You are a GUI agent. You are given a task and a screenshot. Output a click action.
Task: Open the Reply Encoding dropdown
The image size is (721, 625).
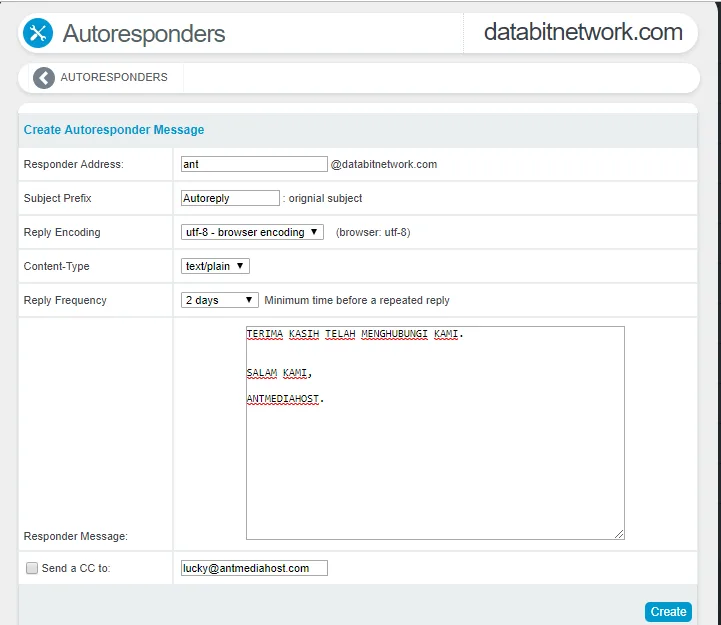[252, 232]
